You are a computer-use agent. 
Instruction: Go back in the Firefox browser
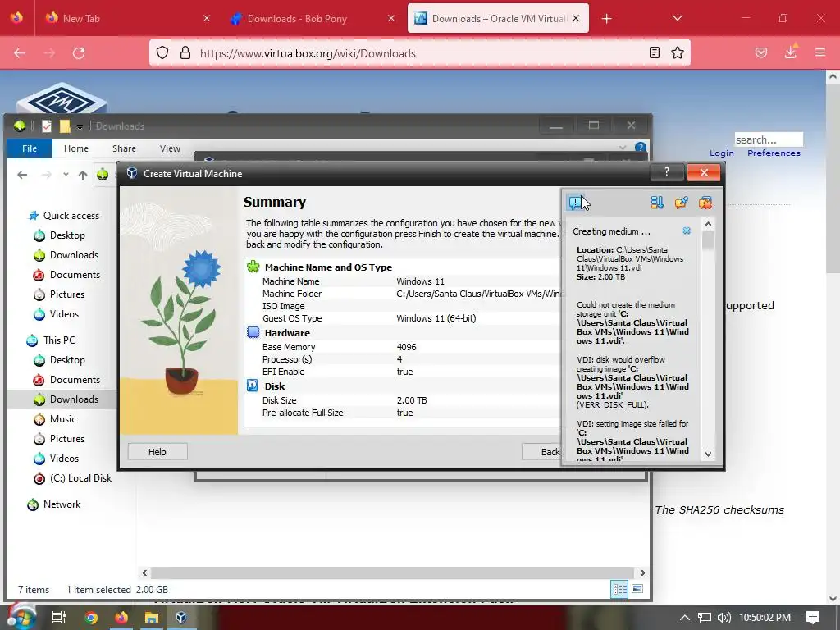(20, 53)
